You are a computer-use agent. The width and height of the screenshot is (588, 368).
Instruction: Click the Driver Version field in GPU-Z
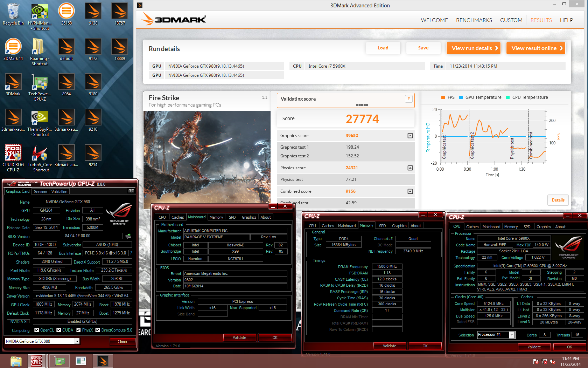tap(82, 296)
